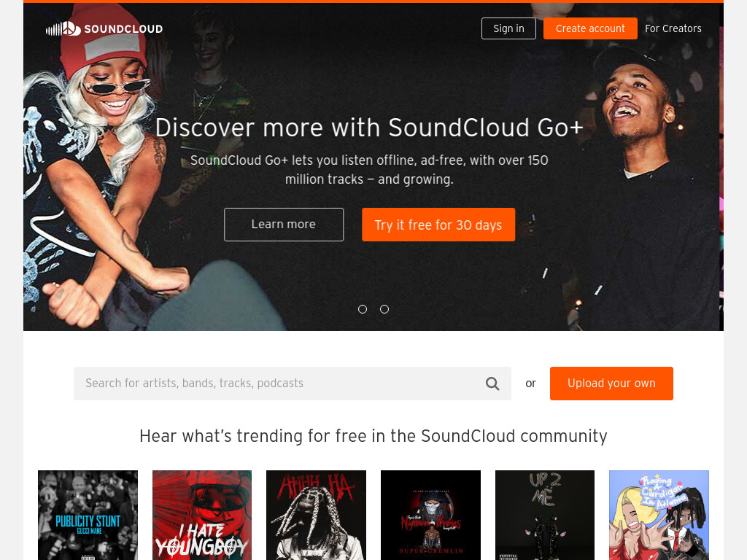Open the Super Gremlin album artwork
The image size is (747, 560).
430,516
